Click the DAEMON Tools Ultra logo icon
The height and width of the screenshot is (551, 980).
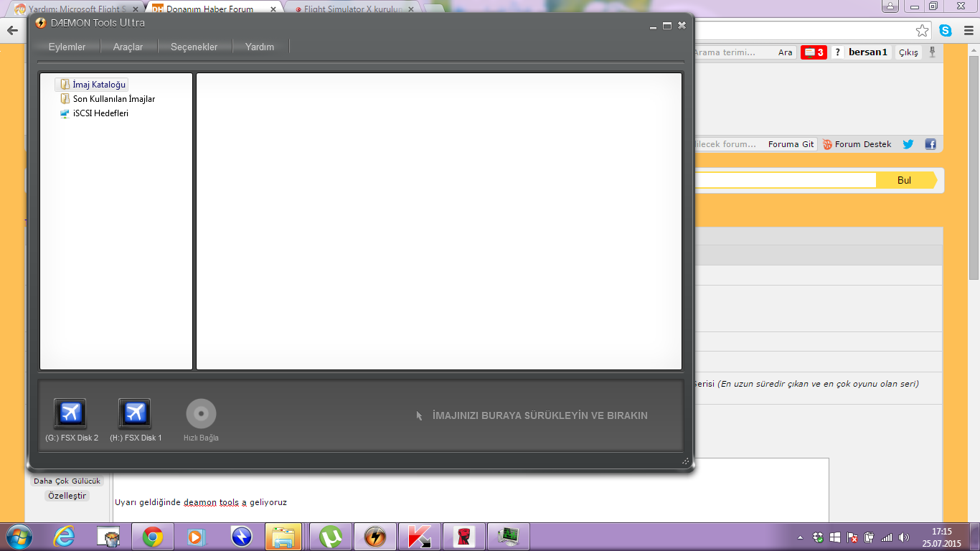pos(41,23)
